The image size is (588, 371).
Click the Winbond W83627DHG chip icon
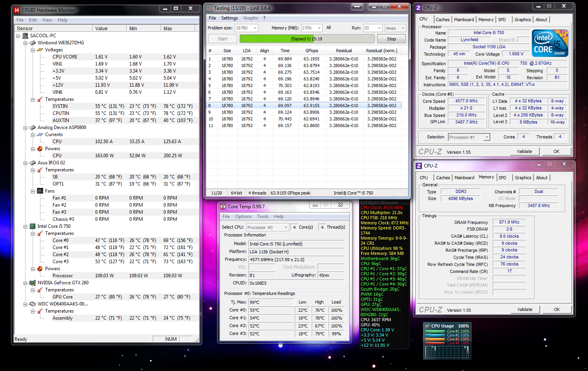tap(33, 43)
